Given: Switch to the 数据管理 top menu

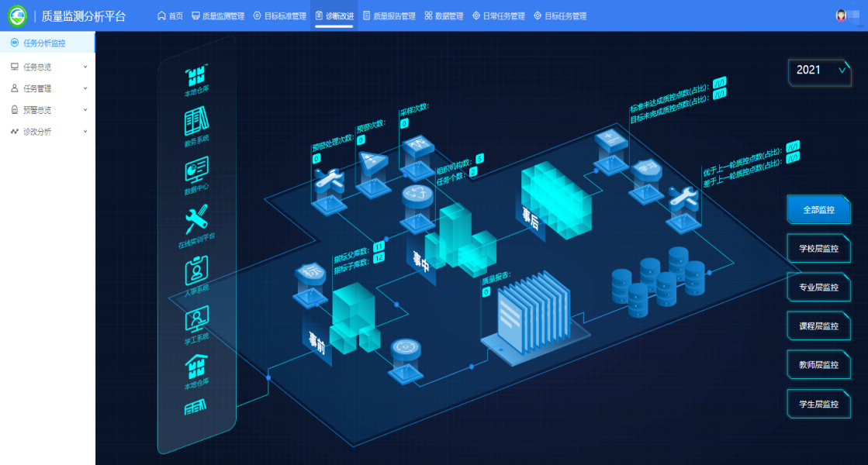Looking at the screenshot, I should pos(444,15).
